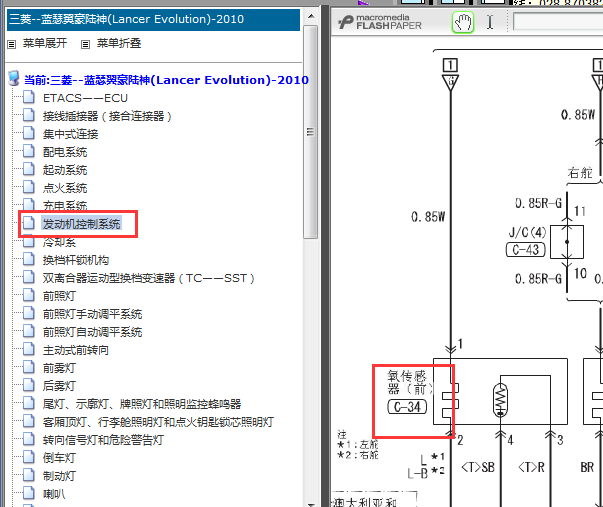The image size is (603, 507).
Task: Open the 起动系统 entry
Action: point(65,170)
